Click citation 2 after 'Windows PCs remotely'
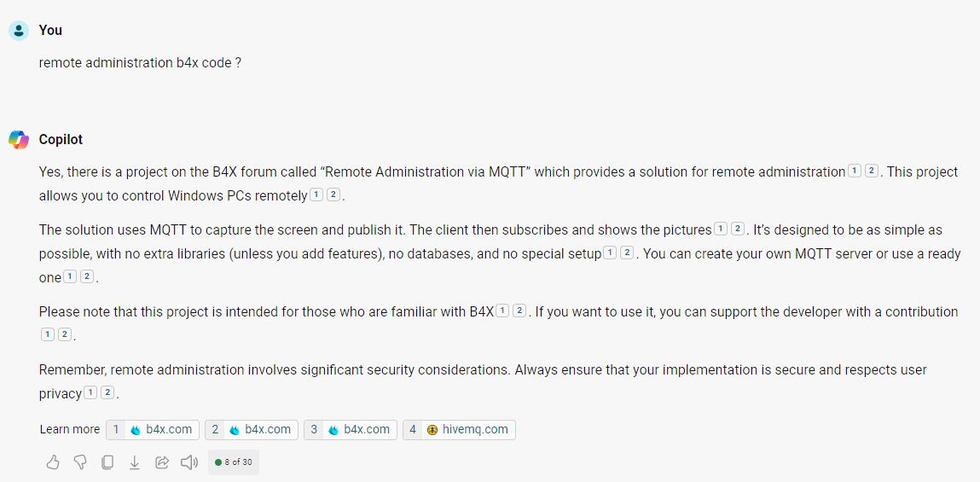Screen dimensions: 980x482 pos(333,195)
